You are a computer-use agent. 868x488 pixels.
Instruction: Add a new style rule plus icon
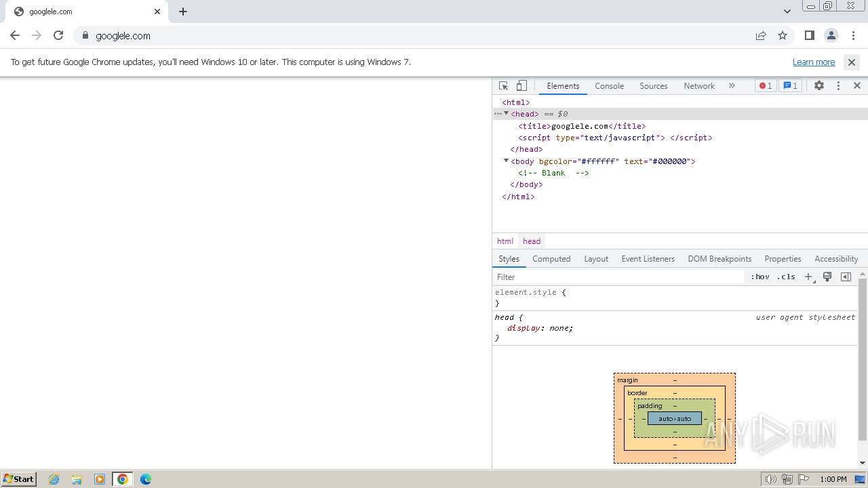(x=808, y=277)
